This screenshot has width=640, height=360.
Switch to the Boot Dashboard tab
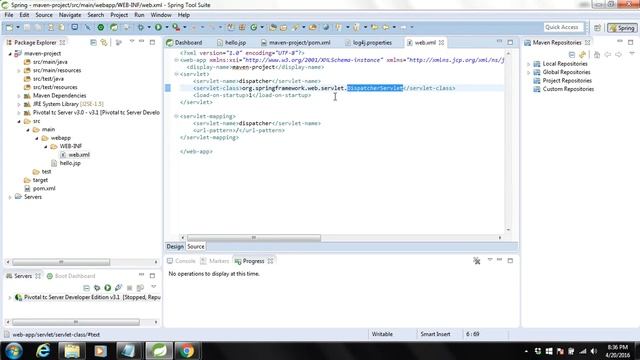click(x=71, y=276)
